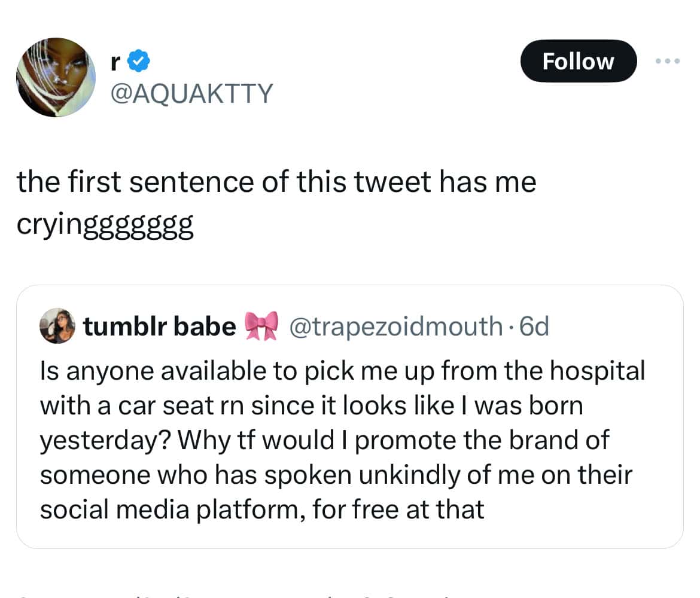The image size is (700, 598).
Task: Open the three-dot more options menu
Action: [668, 62]
